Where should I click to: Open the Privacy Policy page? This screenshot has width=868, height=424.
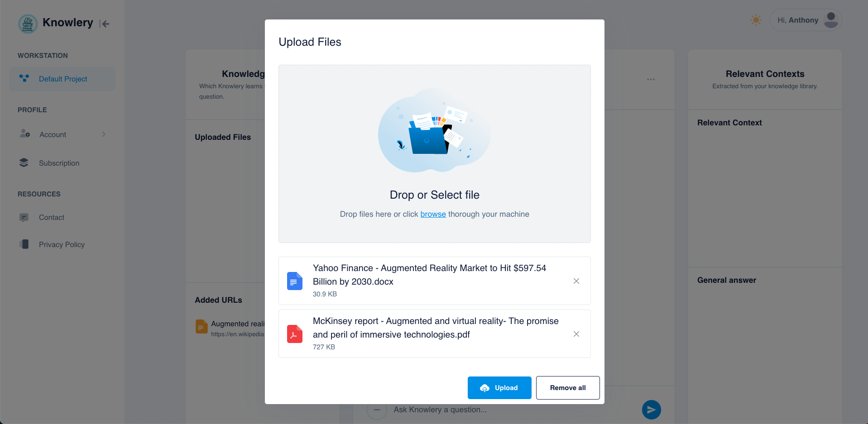click(x=62, y=244)
